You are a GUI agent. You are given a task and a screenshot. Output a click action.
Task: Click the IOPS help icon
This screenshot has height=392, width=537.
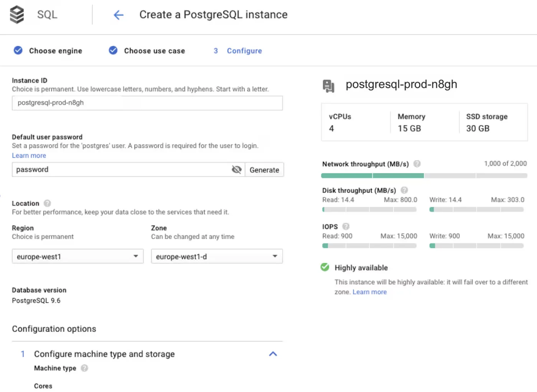click(346, 226)
